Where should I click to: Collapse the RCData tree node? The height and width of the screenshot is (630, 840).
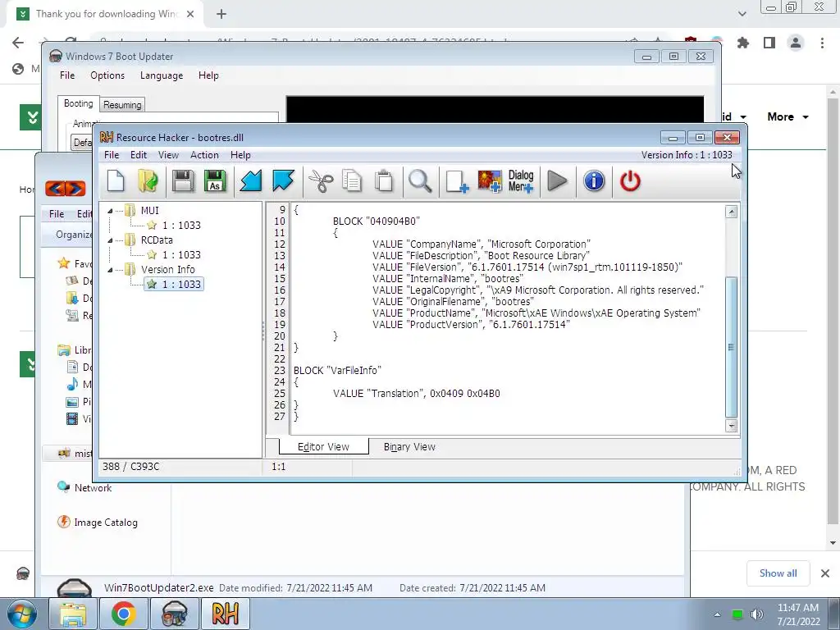coord(110,240)
